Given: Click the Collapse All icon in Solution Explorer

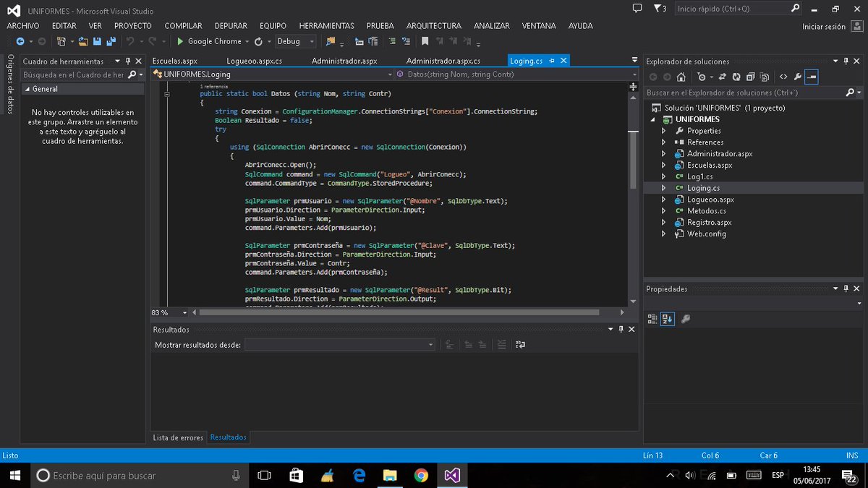Looking at the screenshot, I should [x=749, y=76].
